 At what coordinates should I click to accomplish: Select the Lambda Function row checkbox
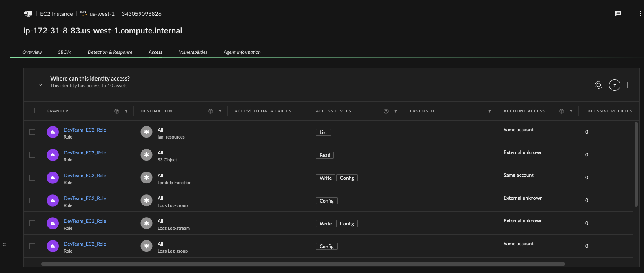click(32, 178)
